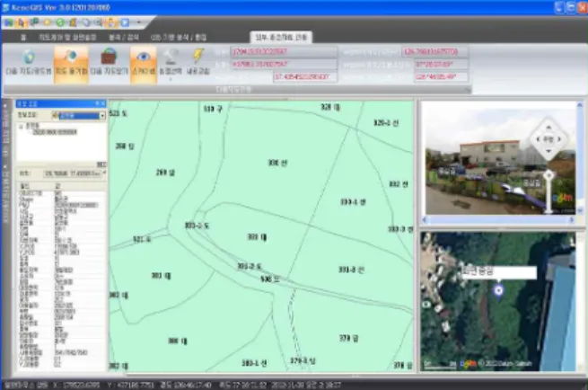Switch to the Home ribbon tab
Screen dimensions: 588x390
[23, 37]
